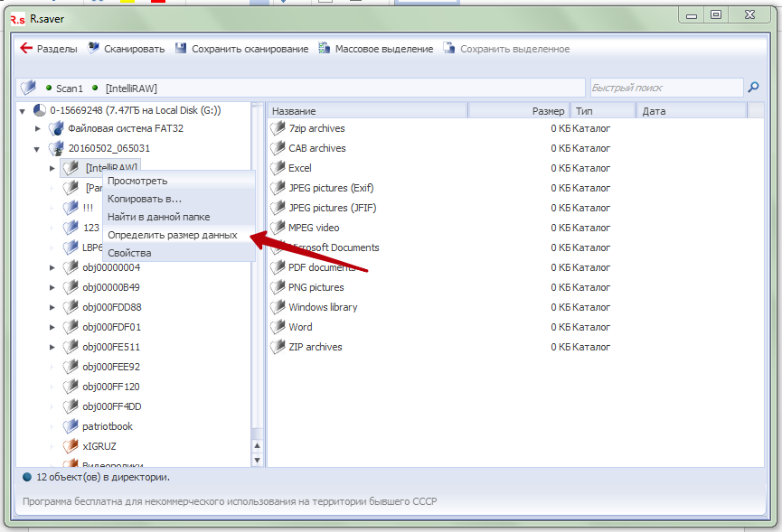The height and width of the screenshot is (532, 782).
Task: Click the tree scrollbar down arrow
Action: click(x=257, y=461)
